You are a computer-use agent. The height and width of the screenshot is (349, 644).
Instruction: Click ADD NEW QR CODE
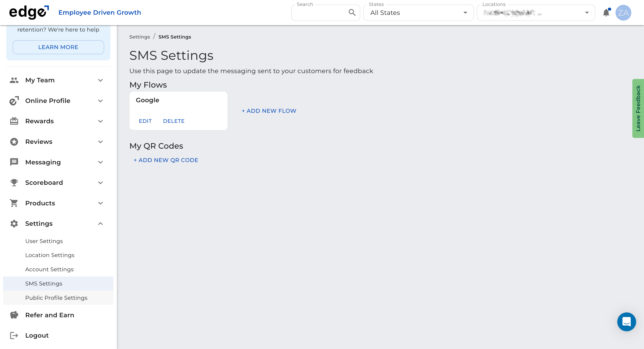166,160
